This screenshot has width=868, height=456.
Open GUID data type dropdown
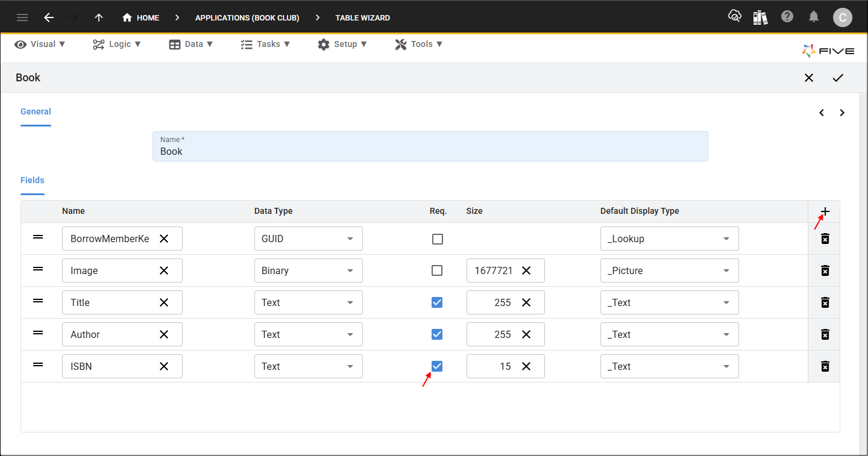[309, 239]
